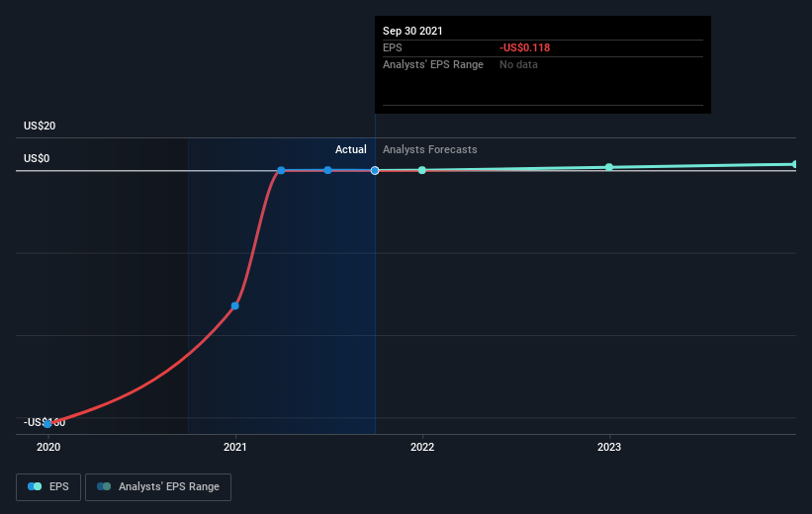Click the EPS legend color icon
The image size is (812, 514).
pyautogui.click(x=35, y=486)
